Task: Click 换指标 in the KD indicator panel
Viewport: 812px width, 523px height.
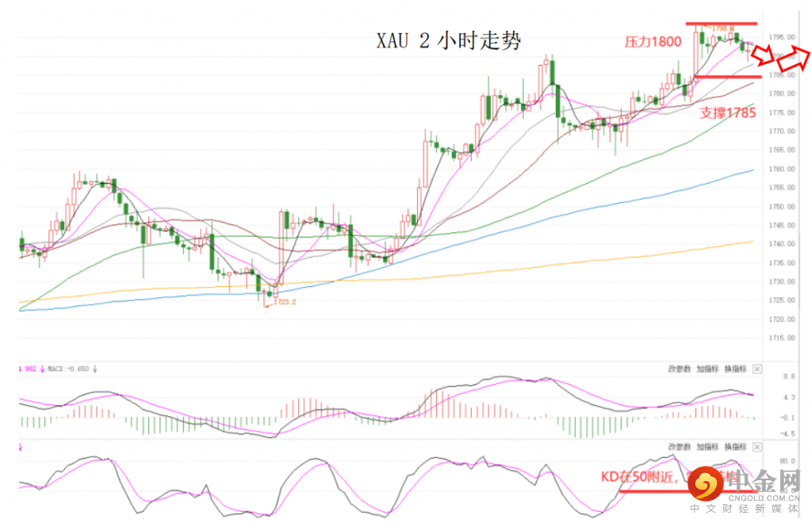Action: tap(735, 446)
